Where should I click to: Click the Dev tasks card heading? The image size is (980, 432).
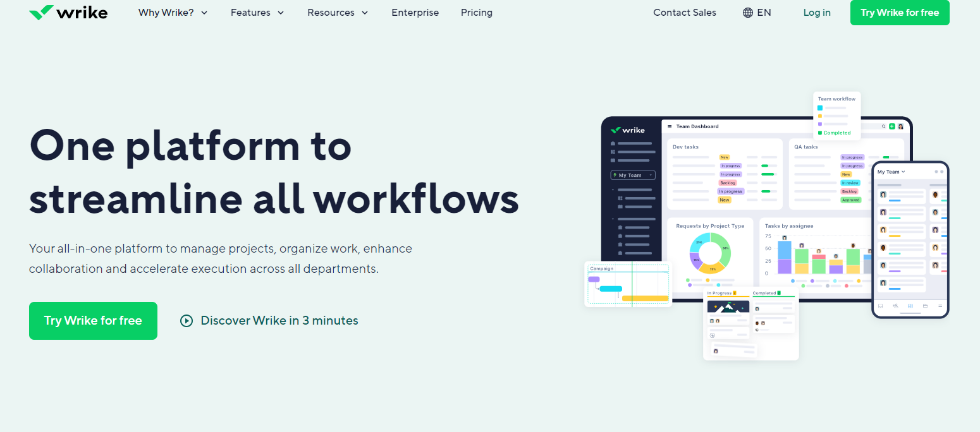click(685, 147)
